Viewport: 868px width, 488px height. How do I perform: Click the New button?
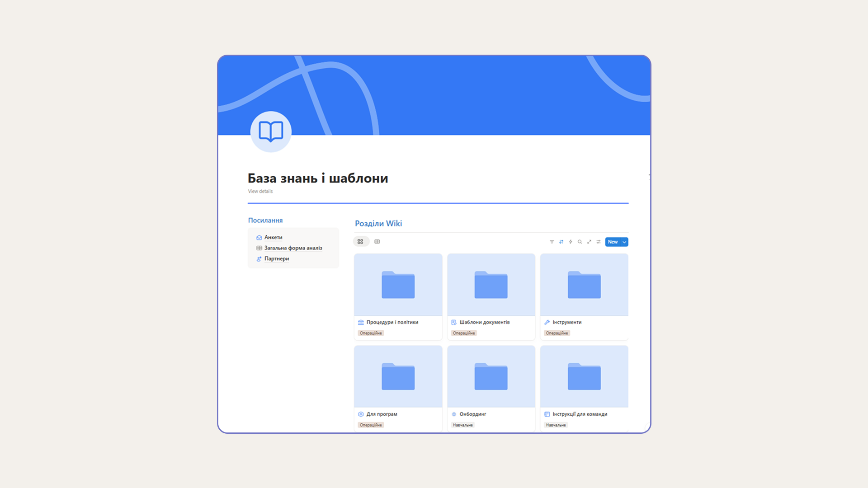(613, 242)
